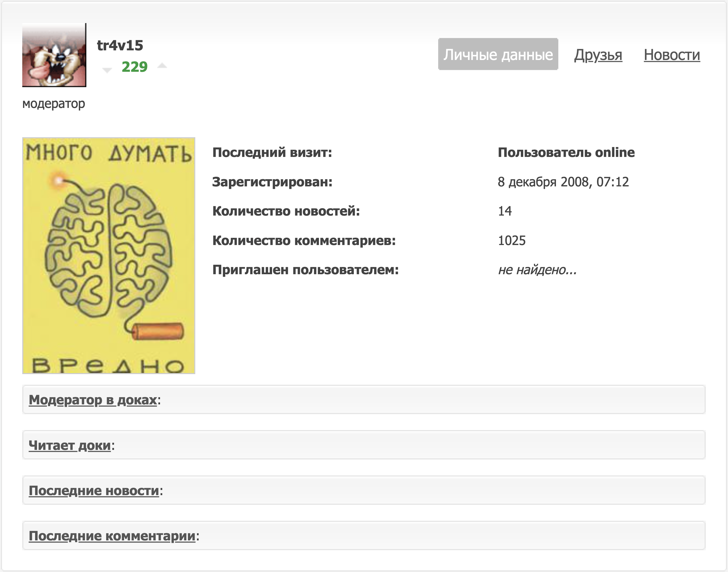This screenshot has height=572, width=728.
Task: Click the Количество комментариев label
Action: (304, 240)
